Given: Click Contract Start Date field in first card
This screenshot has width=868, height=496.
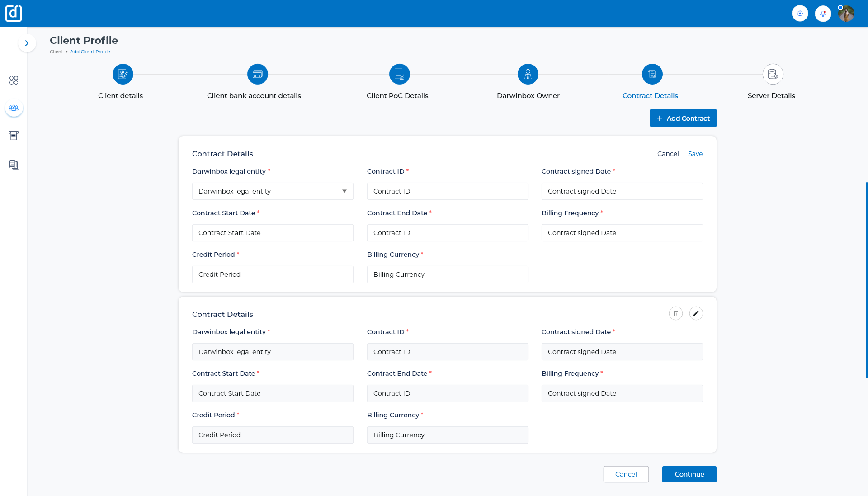Looking at the screenshot, I should tap(273, 233).
